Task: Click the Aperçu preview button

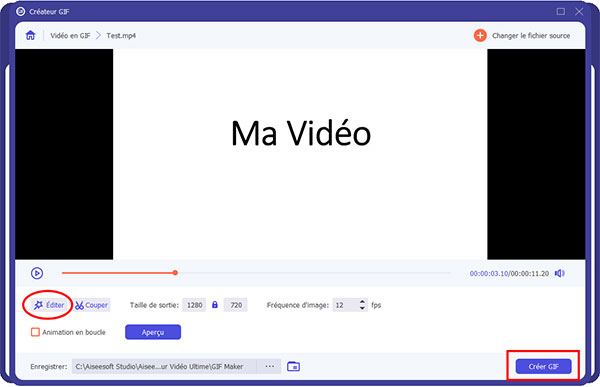Action: 153,332
